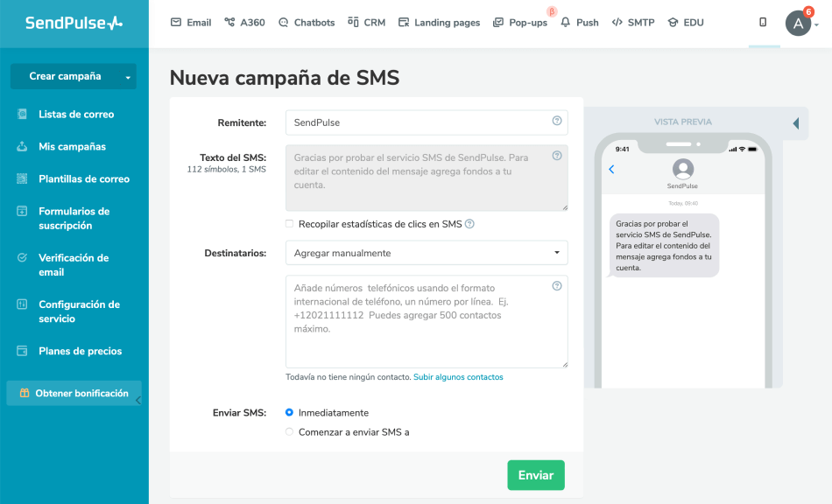Open the account menu arrow beside avatar
The height and width of the screenshot is (504, 832).
tap(816, 24)
